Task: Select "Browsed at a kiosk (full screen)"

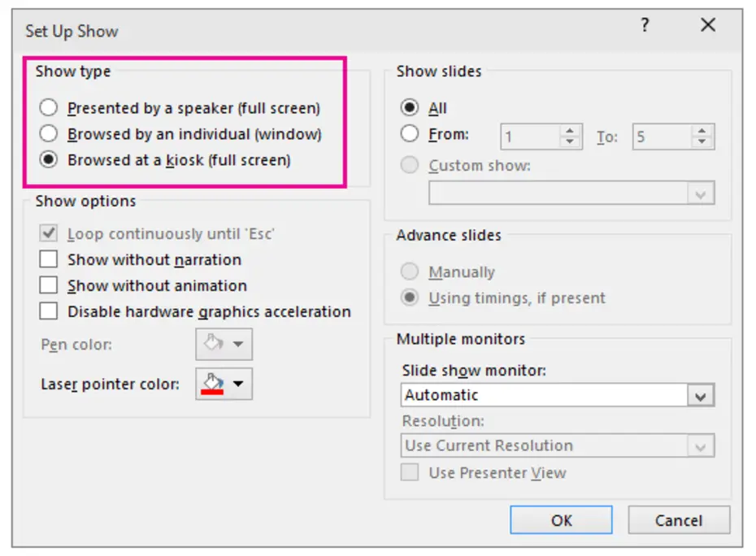Action: tap(48, 160)
